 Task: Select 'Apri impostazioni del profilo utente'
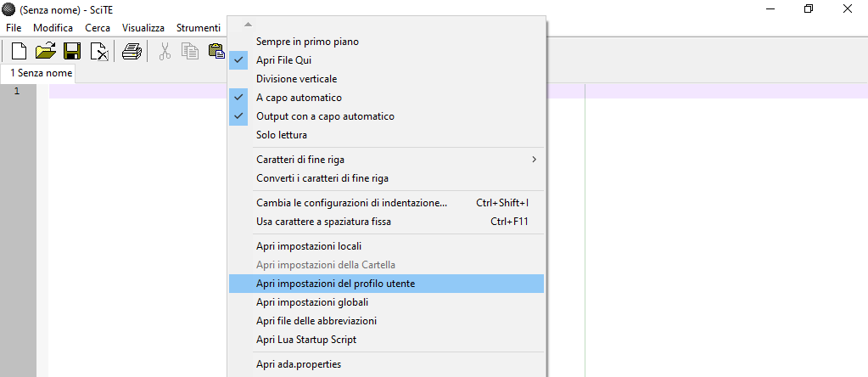tap(335, 284)
